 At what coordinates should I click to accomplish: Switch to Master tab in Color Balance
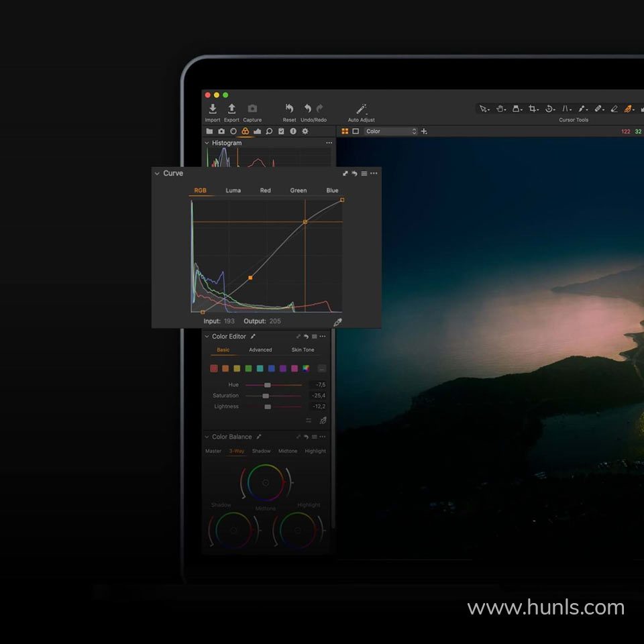click(x=213, y=451)
